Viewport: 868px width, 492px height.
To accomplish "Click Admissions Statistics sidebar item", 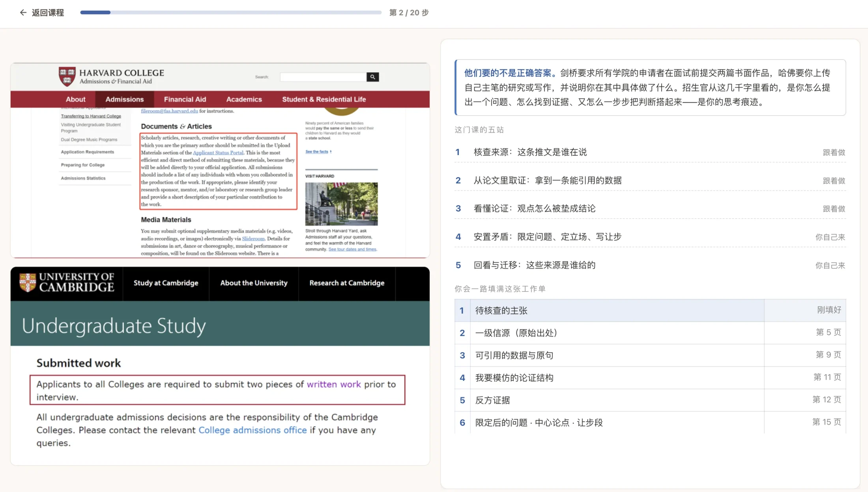I will click(x=83, y=178).
